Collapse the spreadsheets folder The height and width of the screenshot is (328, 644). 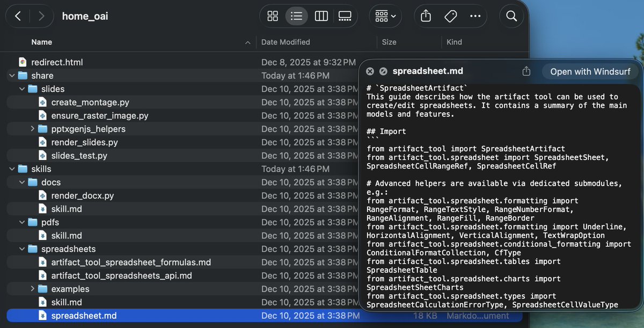coord(21,249)
